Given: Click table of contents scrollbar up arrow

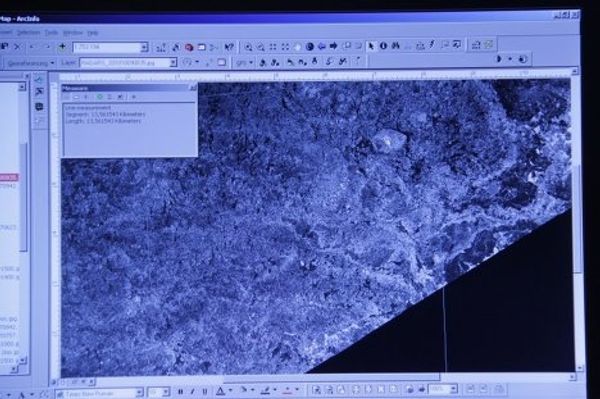Looking at the screenshot, I should (x=22, y=87).
